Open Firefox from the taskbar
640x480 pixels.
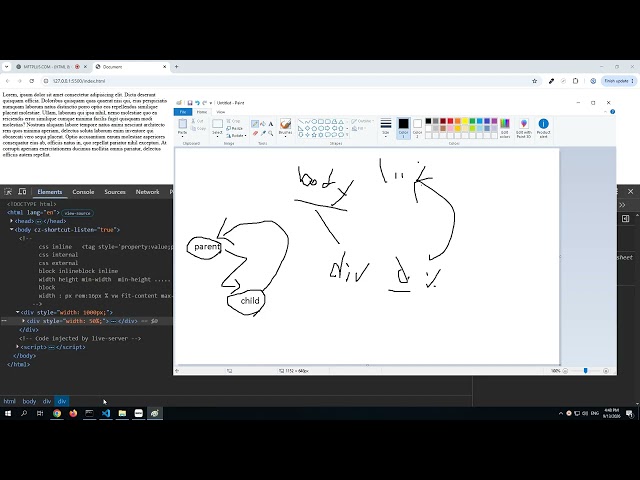pos(73,413)
